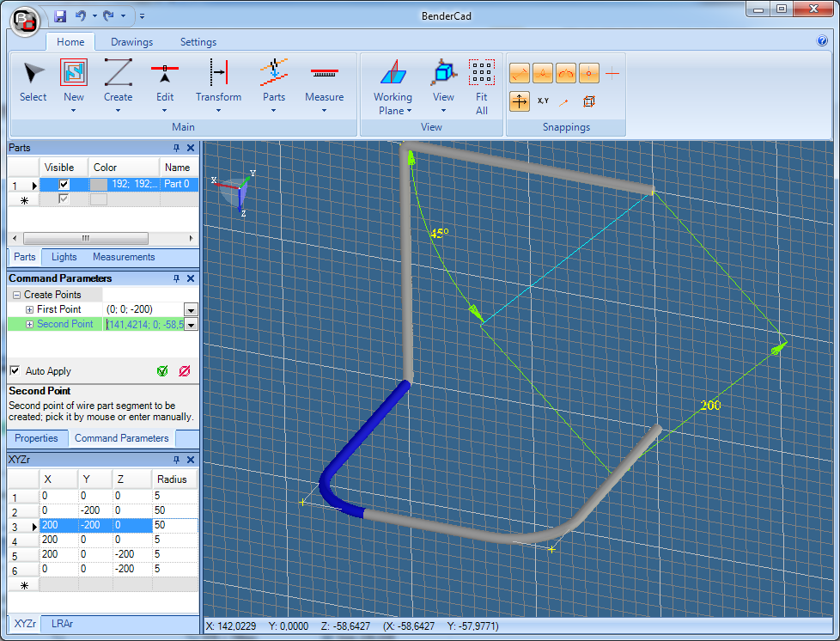
Task: Open the View dropdown arrow
Action: click(x=443, y=110)
